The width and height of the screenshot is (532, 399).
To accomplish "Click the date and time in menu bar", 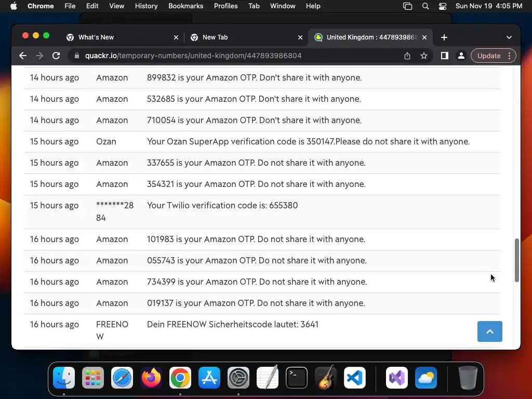I will point(488,6).
